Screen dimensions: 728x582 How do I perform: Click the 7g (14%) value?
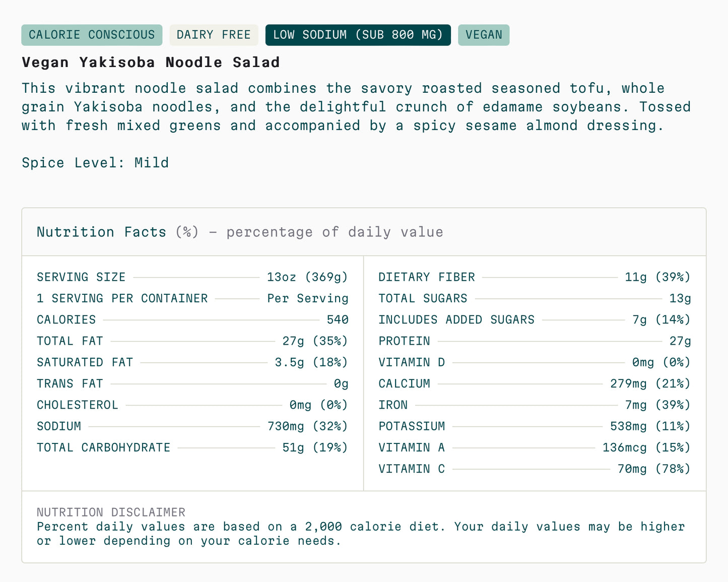[x=661, y=319]
